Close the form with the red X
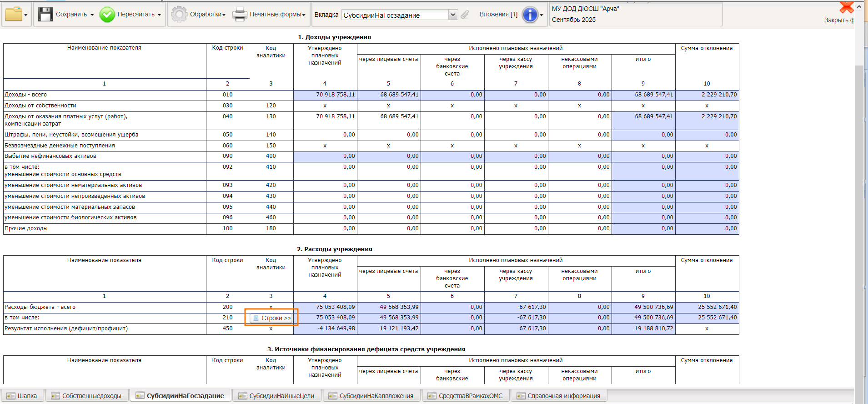Screen dimensions: 868x404 [x=846, y=8]
